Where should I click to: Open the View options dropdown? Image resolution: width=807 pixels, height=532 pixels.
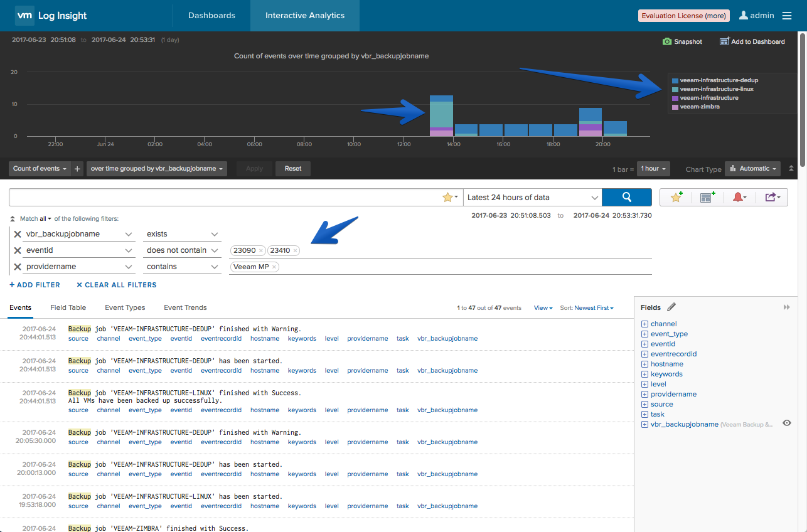[x=543, y=308]
